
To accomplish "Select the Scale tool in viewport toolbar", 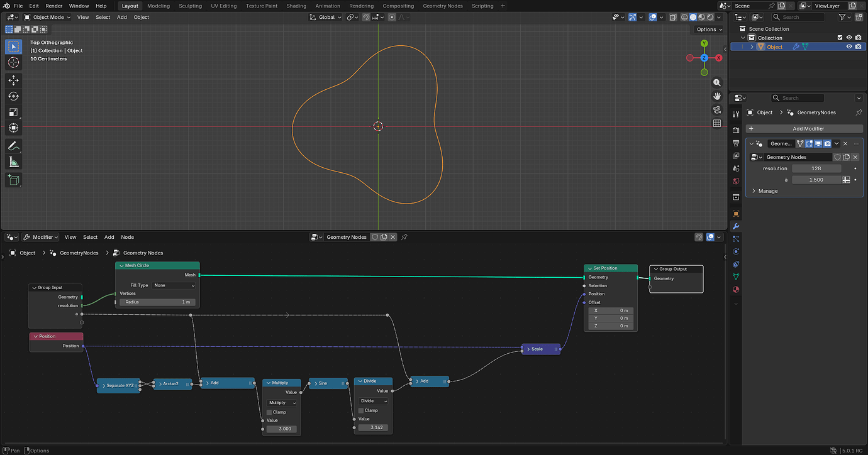I will click(13, 112).
